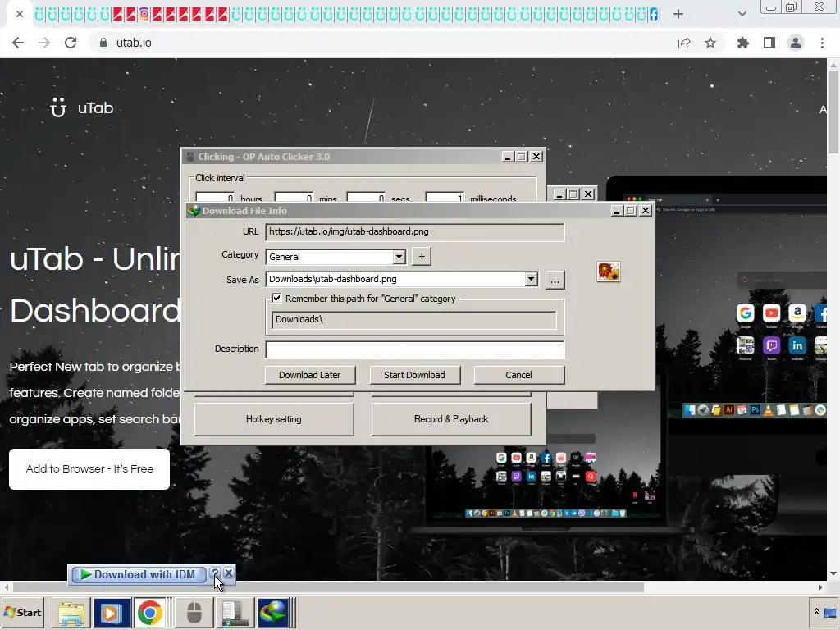Click the utab.io address bar
Viewport: 840px width, 630px height.
click(x=386, y=43)
